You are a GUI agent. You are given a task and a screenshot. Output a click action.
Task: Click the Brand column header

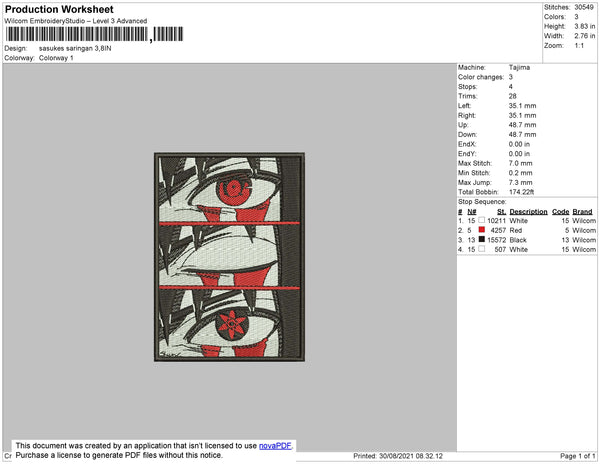pos(582,212)
